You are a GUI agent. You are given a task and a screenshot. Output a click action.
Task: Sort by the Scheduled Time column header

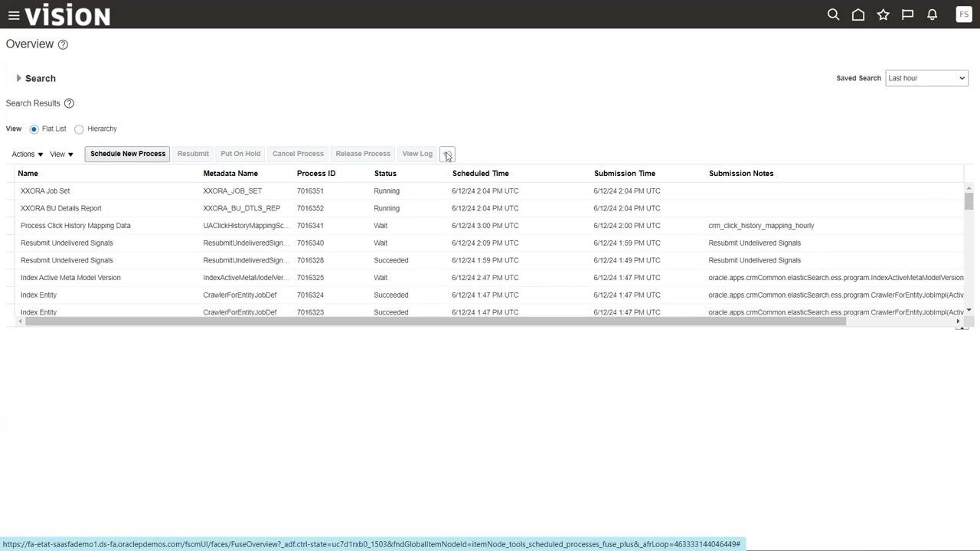point(481,174)
